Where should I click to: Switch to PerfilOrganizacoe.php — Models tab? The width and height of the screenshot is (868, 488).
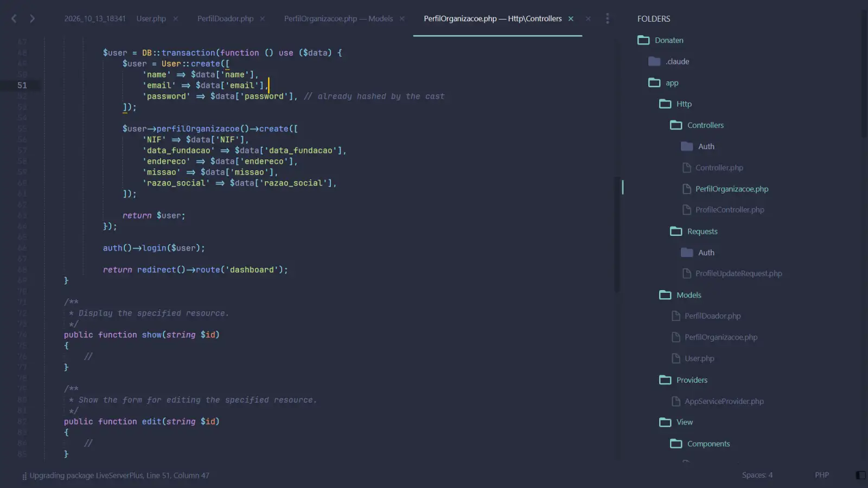[x=339, y=18]
